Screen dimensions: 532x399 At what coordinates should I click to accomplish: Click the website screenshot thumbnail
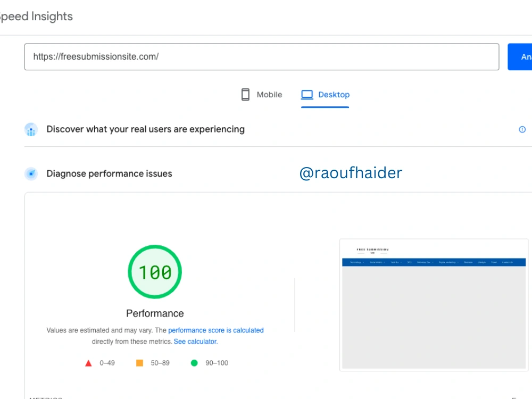[x=434, y=305]
